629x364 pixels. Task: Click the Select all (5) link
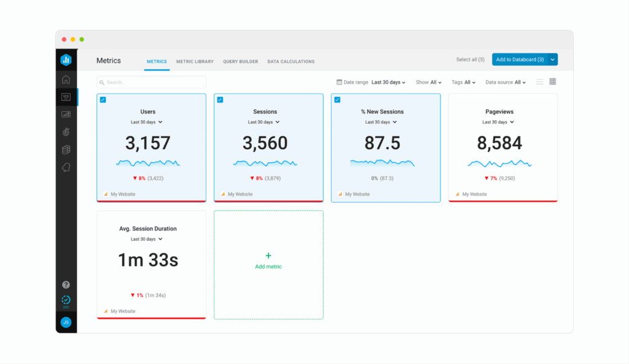pyautogui.click(x=471, y=60)
